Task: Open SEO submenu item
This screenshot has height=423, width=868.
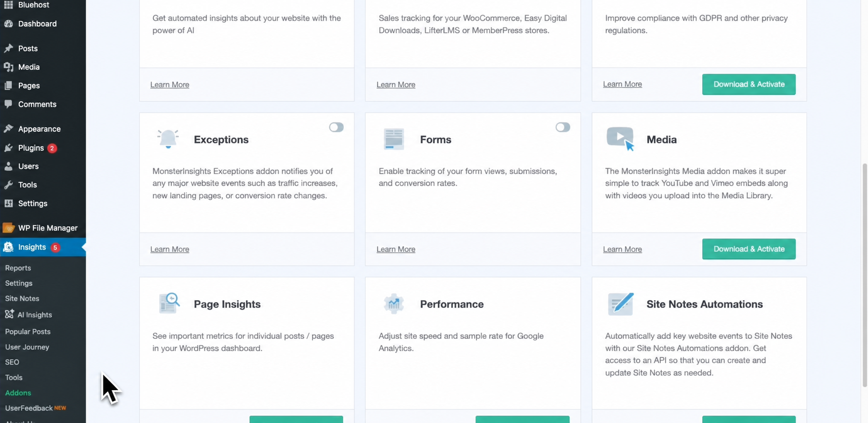Action: (12, 362)
